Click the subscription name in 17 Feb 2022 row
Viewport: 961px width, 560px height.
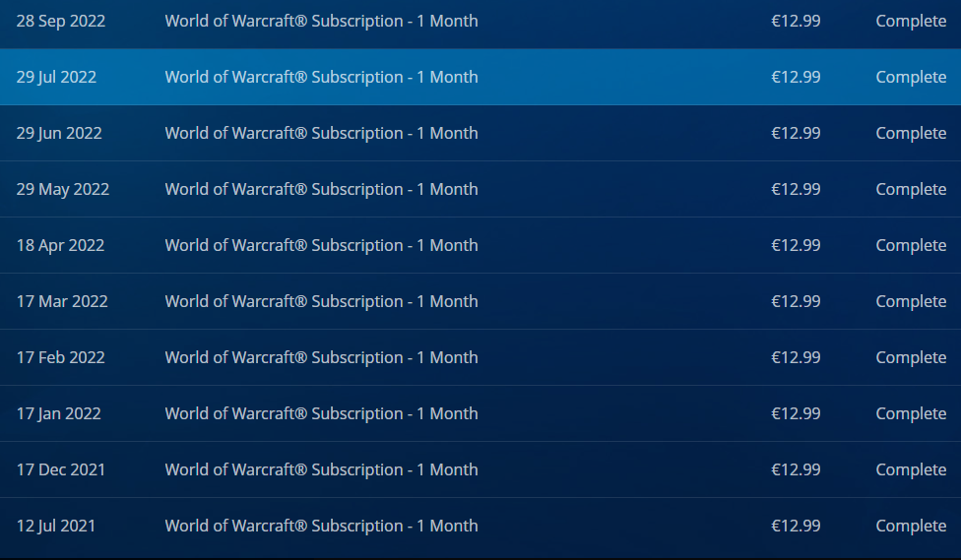pos(321,357)
